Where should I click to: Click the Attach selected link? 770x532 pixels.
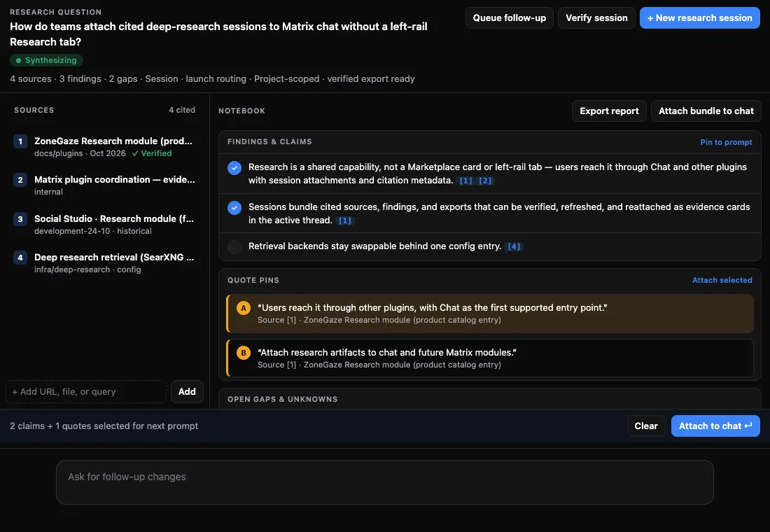coord(722,280)
